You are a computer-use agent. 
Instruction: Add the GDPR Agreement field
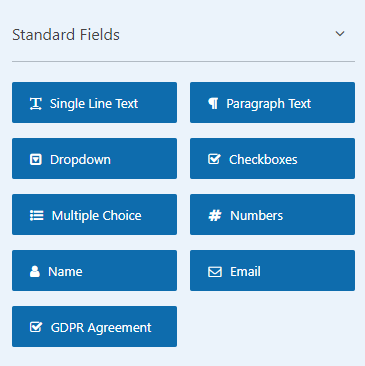point(94,327)
